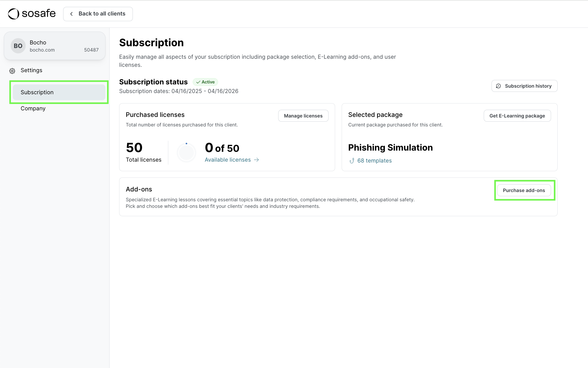The image size is (588, 368).
Task: Click the Settings gear icon
Action: pos(12,71)
